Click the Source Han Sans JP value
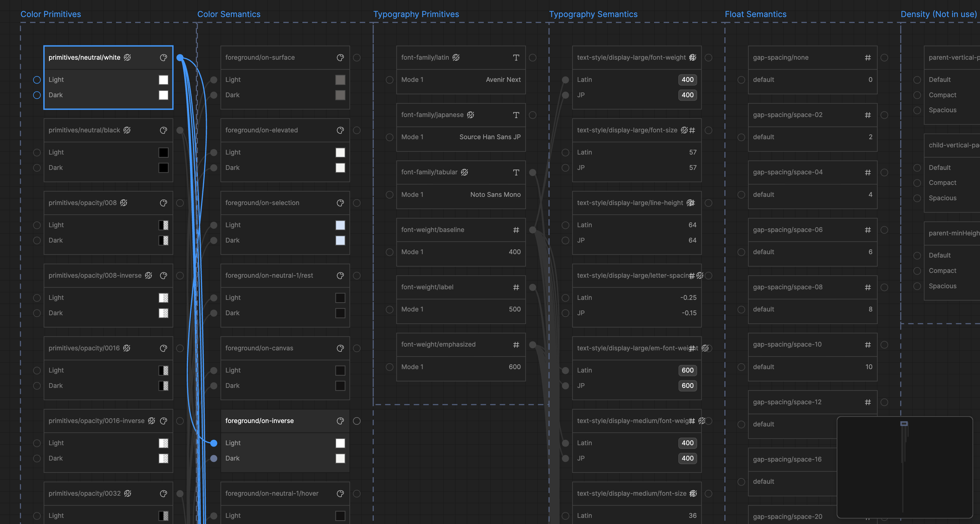Viewport: 980px width, 524px height. coord(490,137)
